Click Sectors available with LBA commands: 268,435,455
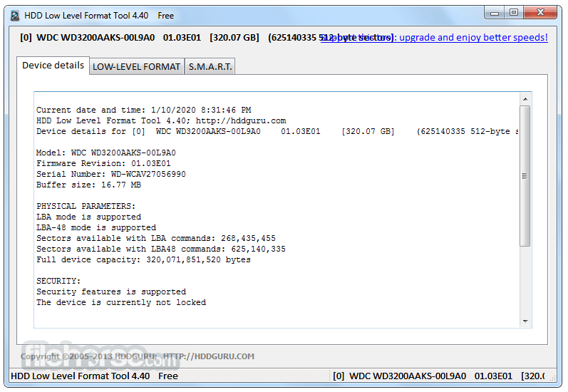 (x=156, y=238)
